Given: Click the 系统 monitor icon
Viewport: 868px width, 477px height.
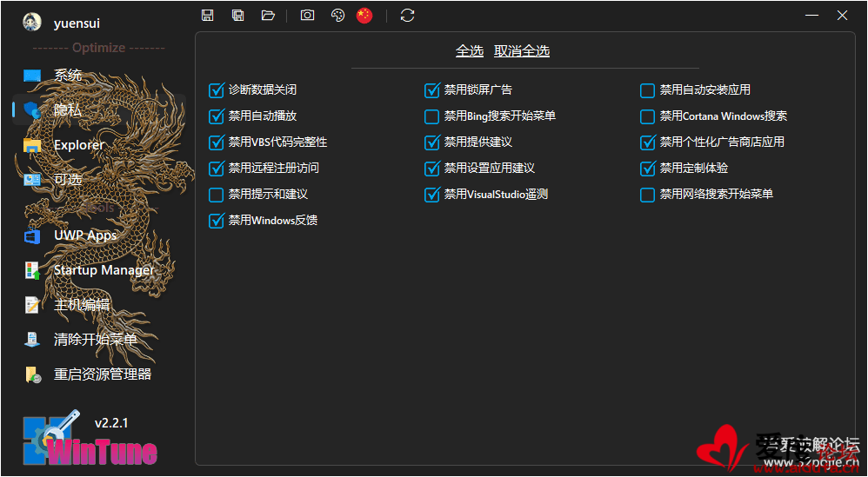Looking at the screenshot, I should [x=32, y=76].
